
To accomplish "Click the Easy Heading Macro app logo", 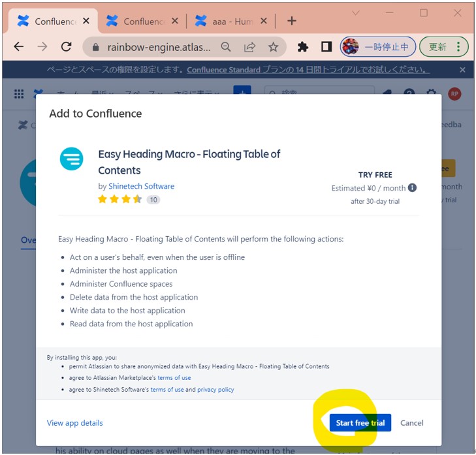I will tap(71, 159).
